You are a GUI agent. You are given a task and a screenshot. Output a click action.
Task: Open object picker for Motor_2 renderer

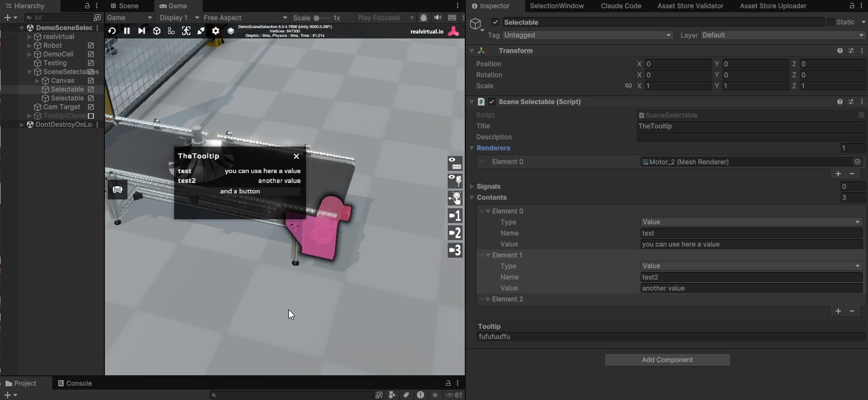(x=858, y=162)
